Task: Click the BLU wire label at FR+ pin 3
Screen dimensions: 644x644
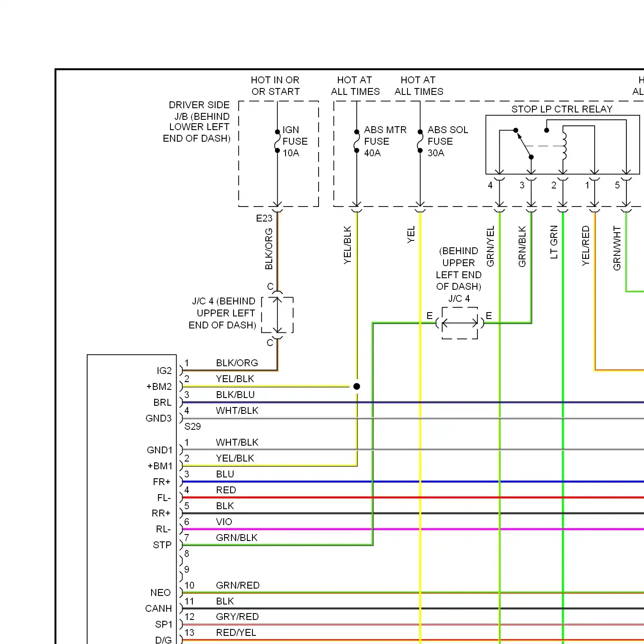Action: [x=225, y=474]
